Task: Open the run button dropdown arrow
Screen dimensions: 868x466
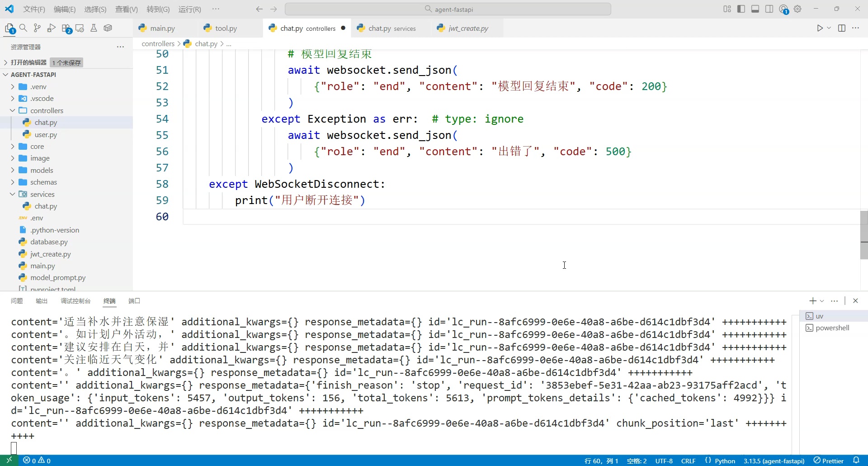Action: (829, 28)
